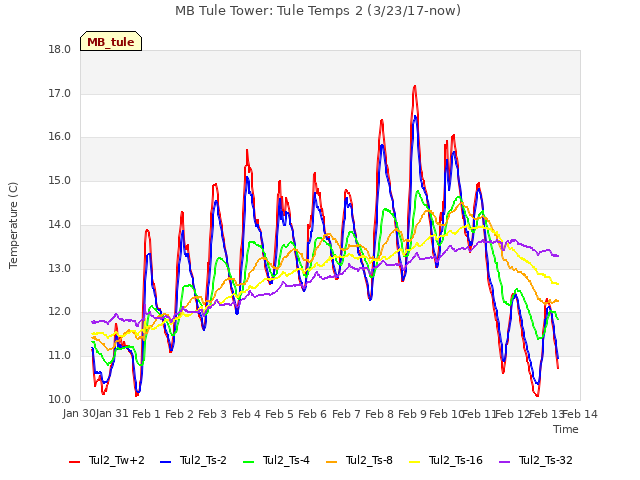Click the purple Tul2_Ts-32 legend swatch
This screenshot has width=640, height=480.
tap(505, 461)
